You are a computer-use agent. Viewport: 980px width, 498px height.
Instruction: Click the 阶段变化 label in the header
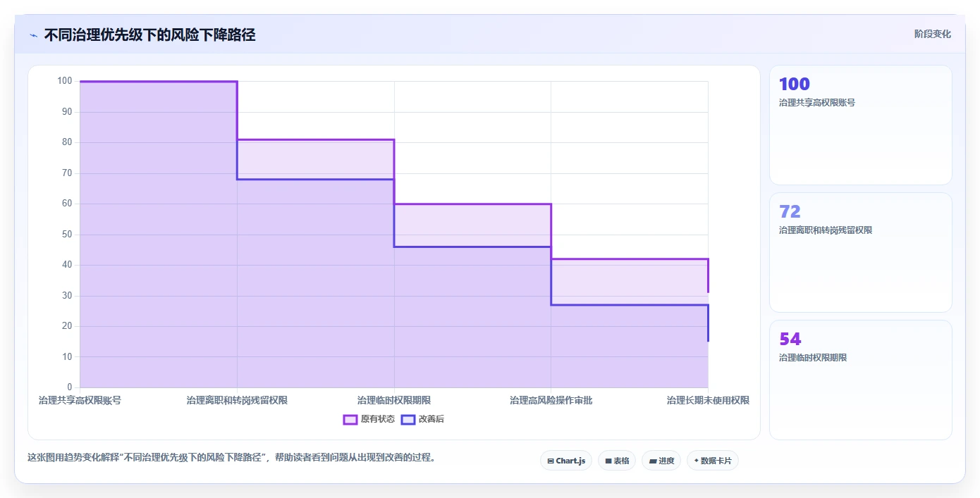coord(933,34)
